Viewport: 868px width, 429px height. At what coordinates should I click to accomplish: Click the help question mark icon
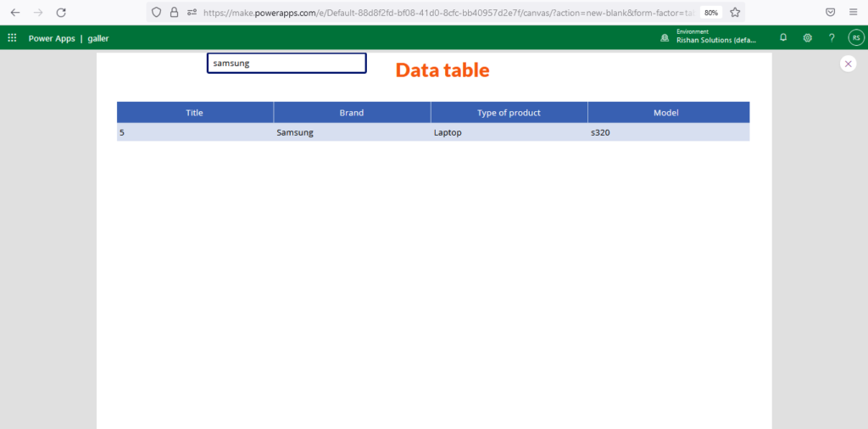(x=832, y=38)
